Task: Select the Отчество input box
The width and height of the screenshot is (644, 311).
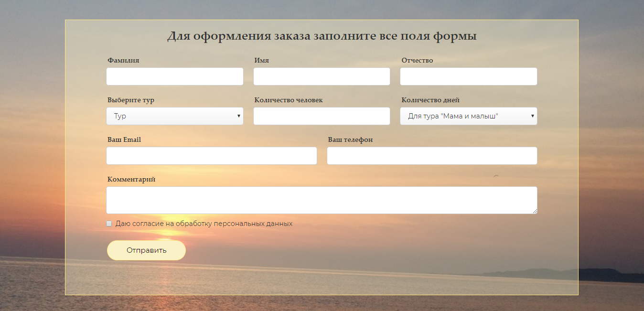Action: click(x=469, y=76)
